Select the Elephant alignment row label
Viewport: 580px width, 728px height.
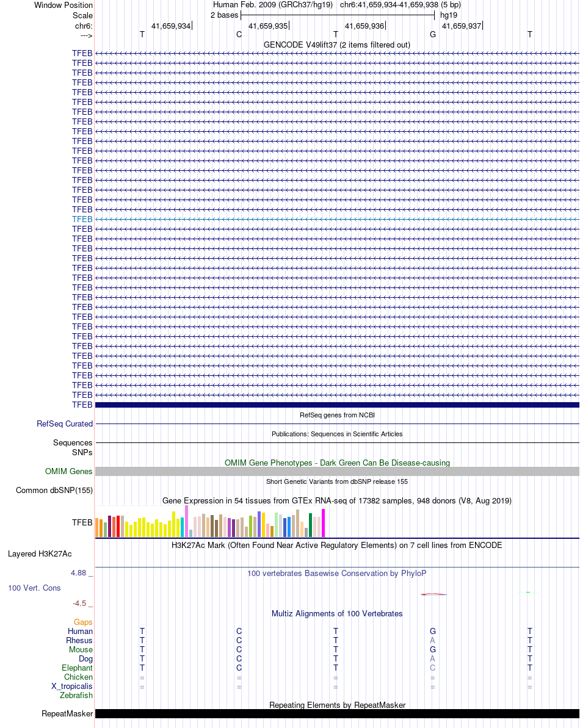click(77, 668)
